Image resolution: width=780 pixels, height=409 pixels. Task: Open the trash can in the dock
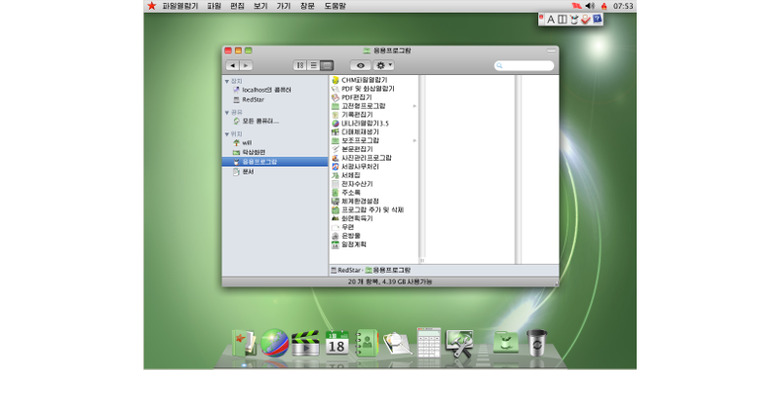(537, 343)
